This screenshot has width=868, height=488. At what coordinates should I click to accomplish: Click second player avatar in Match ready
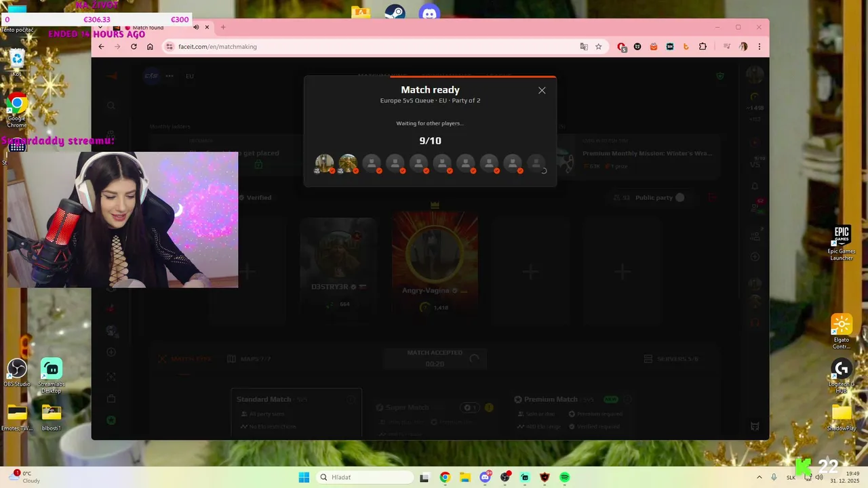coord(348,163)
